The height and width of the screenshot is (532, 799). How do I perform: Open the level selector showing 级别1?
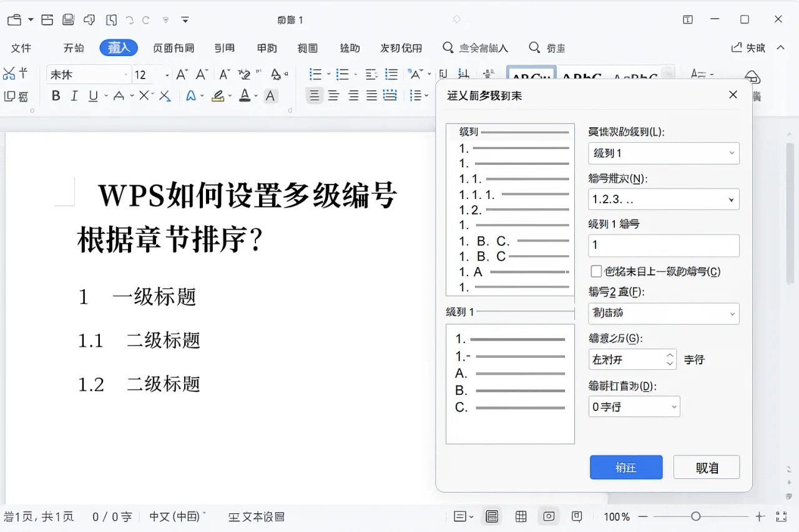point(664,153)
